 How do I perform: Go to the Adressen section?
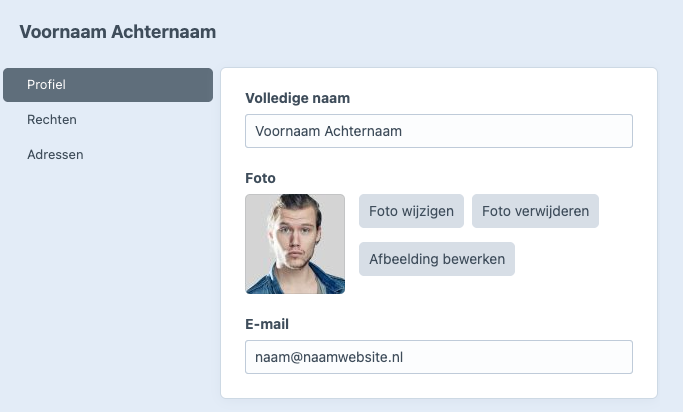tap(55, 155)
